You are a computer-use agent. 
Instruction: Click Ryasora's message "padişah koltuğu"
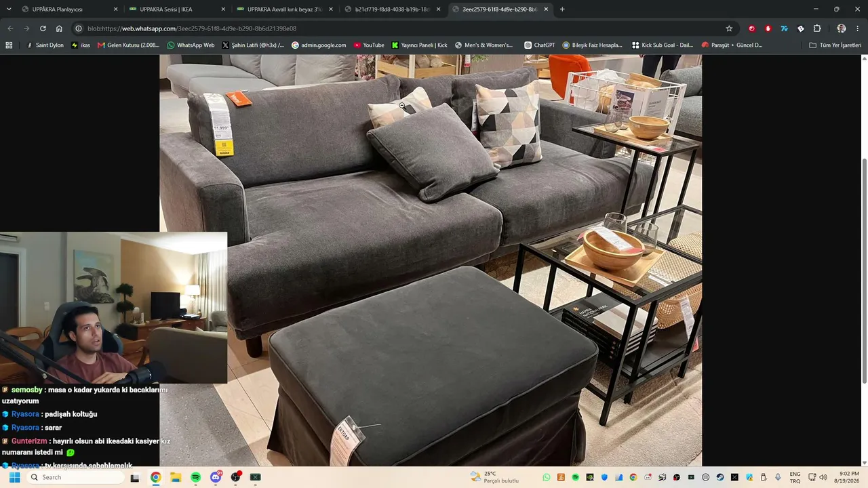tap(71, 414)
